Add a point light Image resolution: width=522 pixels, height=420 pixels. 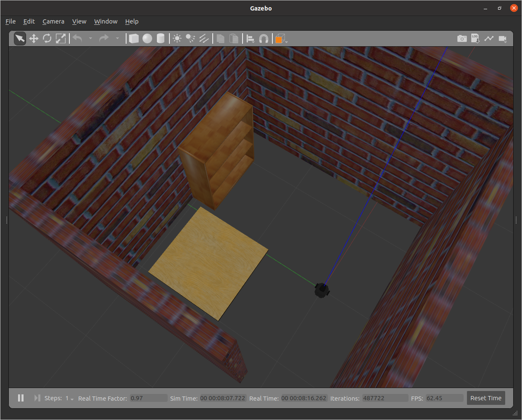(177, 39)
